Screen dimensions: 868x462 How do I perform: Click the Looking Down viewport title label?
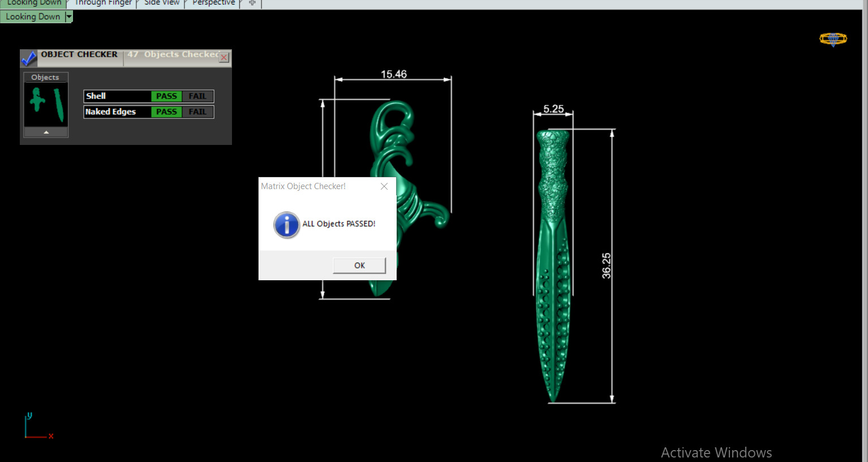point(33,17)
